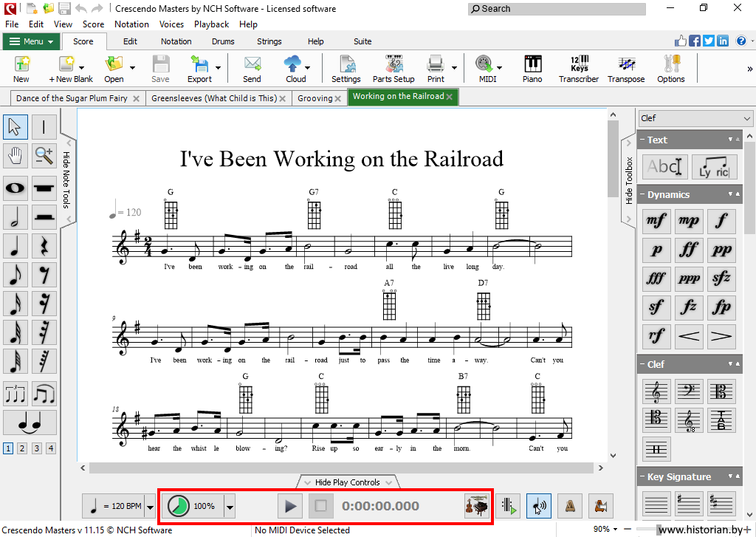
Task: Open the playback speed 100% dropdown
Action: pyautogui.click(x=230, y=506)
